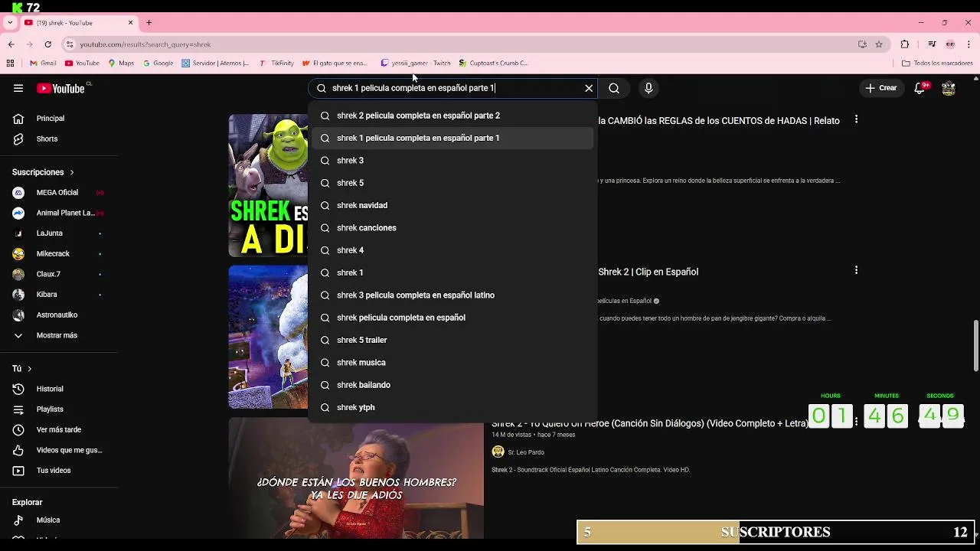Choose the shrek 5 suggestion
Screen dimensions: 980x551
click(452, 183)
